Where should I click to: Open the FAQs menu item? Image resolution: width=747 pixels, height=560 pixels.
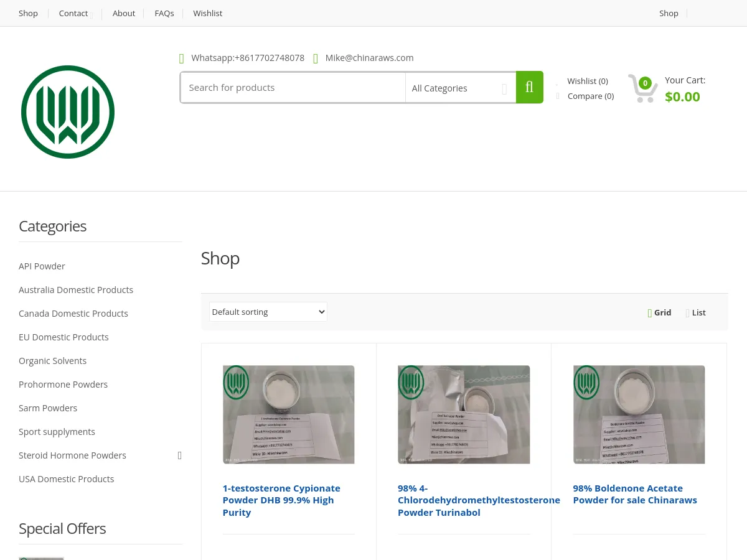click(x=164, y=13)
